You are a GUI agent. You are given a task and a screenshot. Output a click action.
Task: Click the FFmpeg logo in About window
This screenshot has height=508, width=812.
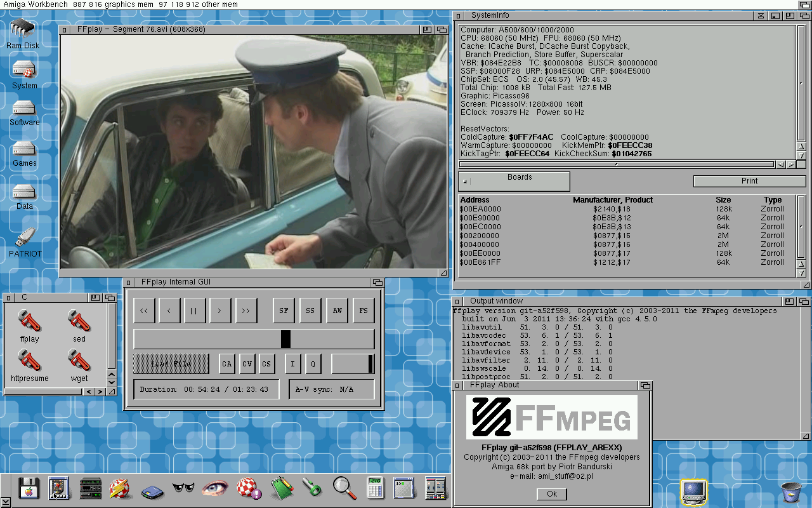pyautogui.click(x=552, y=417)
